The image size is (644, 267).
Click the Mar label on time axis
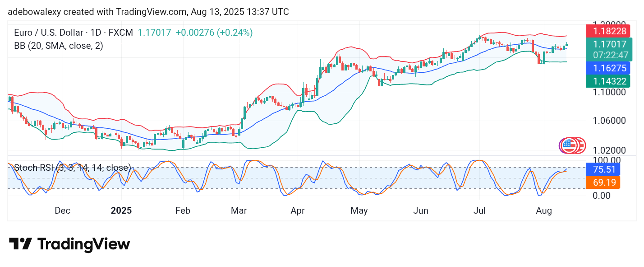(239, 211)
